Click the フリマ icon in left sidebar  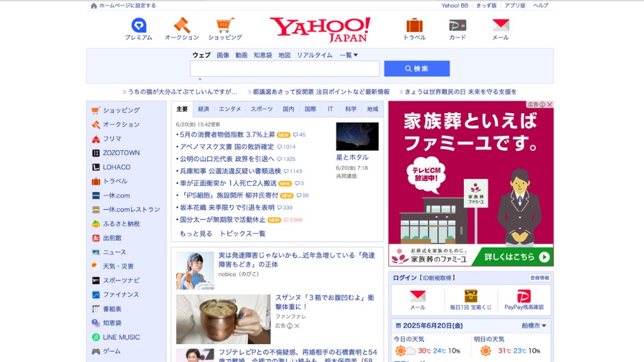point(96,139)
